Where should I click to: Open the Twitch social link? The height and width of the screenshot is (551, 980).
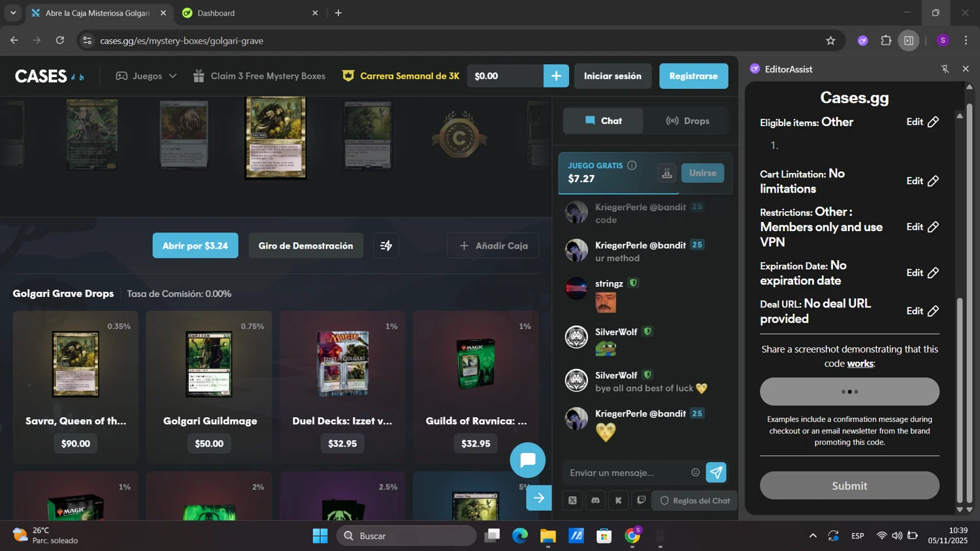point(641,501)
